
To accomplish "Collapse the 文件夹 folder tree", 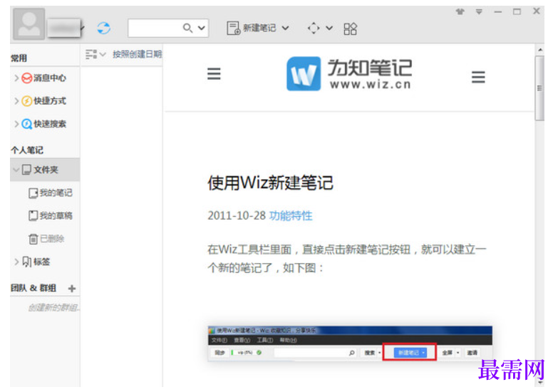I will point(16,170).
